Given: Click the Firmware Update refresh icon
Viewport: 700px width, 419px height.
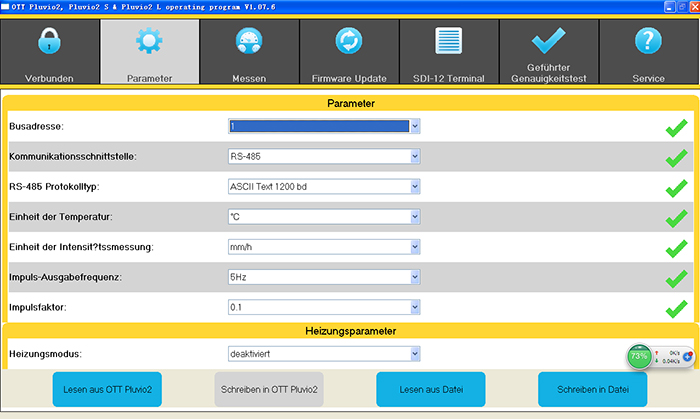Looking at the screenshot, I should (x=349, y=41).
